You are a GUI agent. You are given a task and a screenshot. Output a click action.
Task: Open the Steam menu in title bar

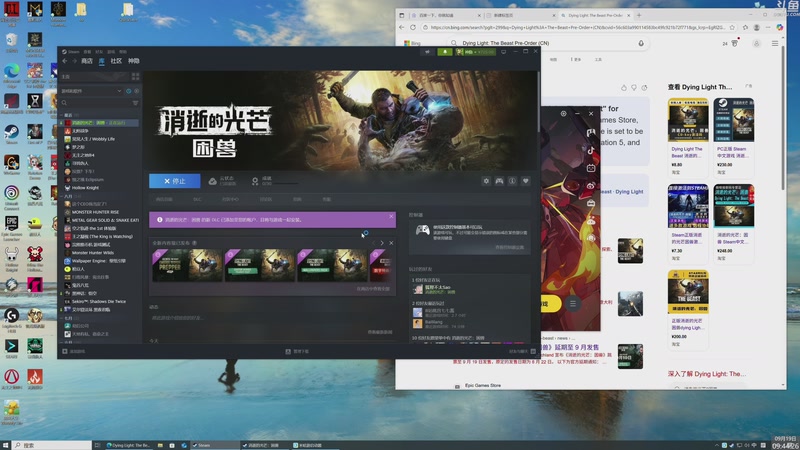coord(71,52)
